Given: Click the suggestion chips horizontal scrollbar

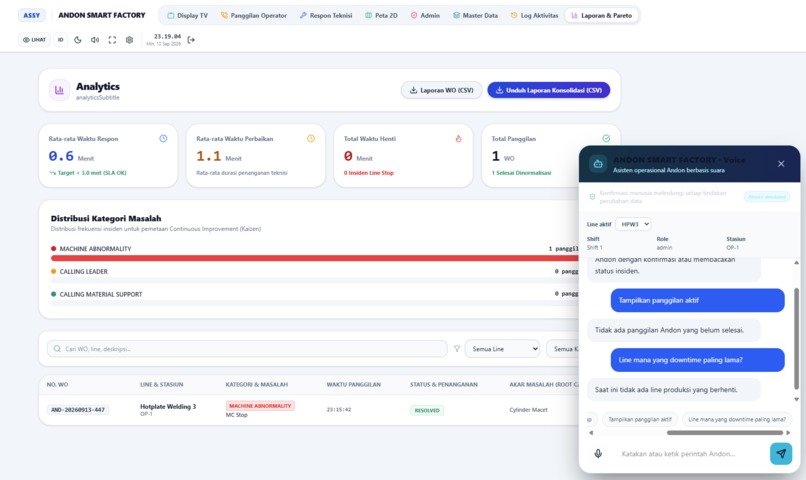Looking at the screenshot, I should pyautogui.click(x=725, y=433).
